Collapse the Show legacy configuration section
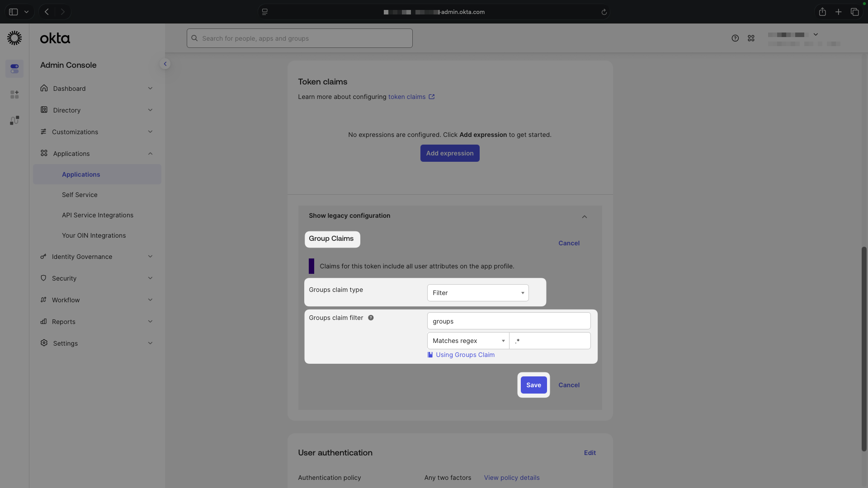The height and width of the screenshot is (488, 868). point(584,217)
